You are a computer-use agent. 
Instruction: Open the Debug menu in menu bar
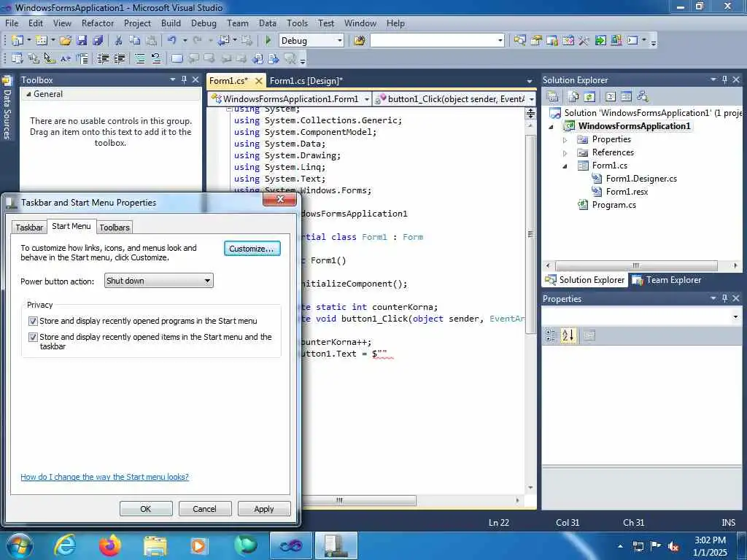204,23
